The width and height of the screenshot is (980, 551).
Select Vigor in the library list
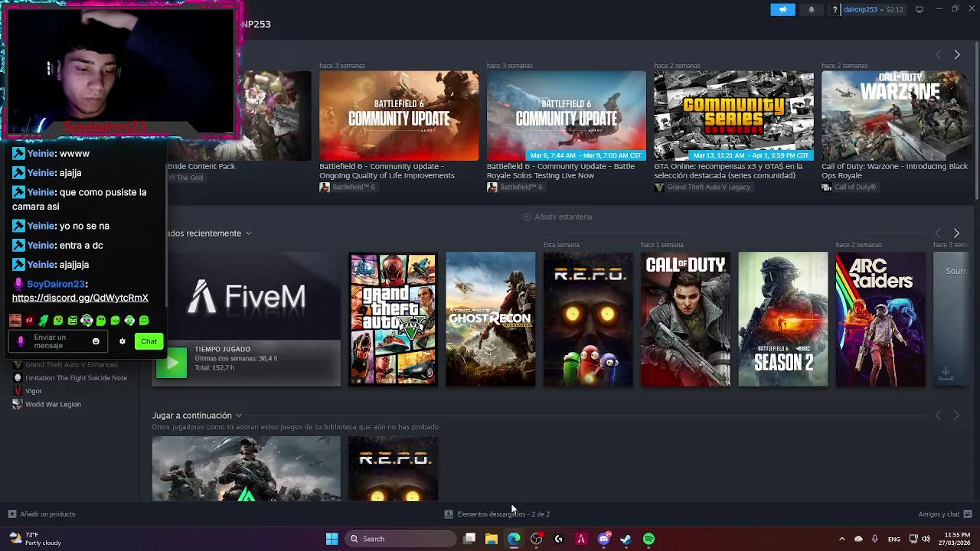(34, 391)
